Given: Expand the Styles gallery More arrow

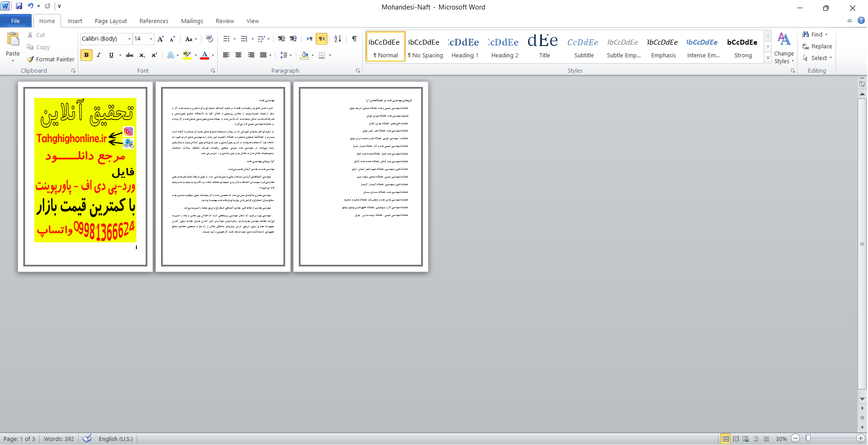Looking at the screenshot, I should pos(768,58).
